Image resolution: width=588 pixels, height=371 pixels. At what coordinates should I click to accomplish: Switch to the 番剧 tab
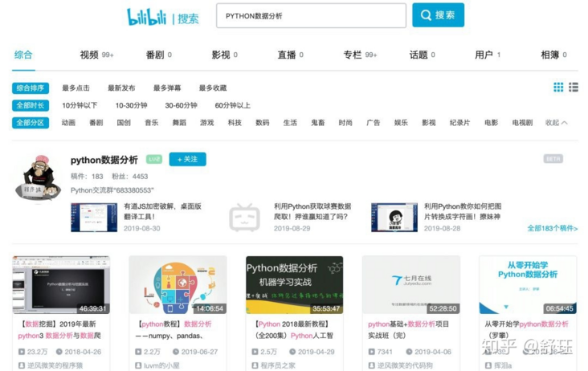(x=158, y=55)
